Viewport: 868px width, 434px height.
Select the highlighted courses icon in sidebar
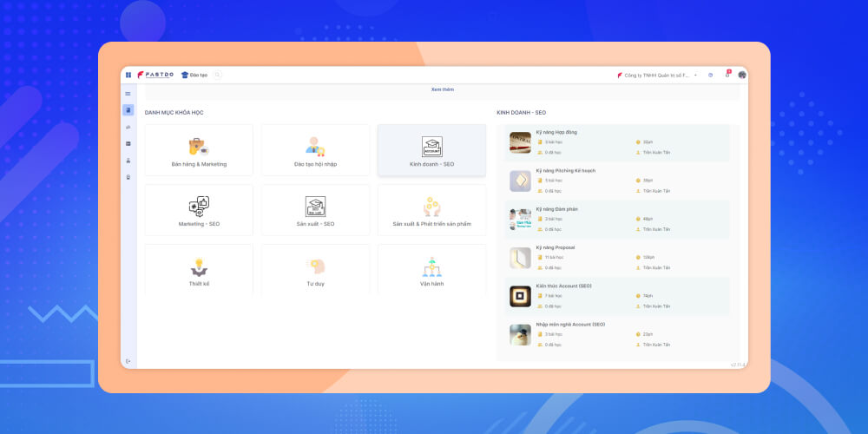128,110
